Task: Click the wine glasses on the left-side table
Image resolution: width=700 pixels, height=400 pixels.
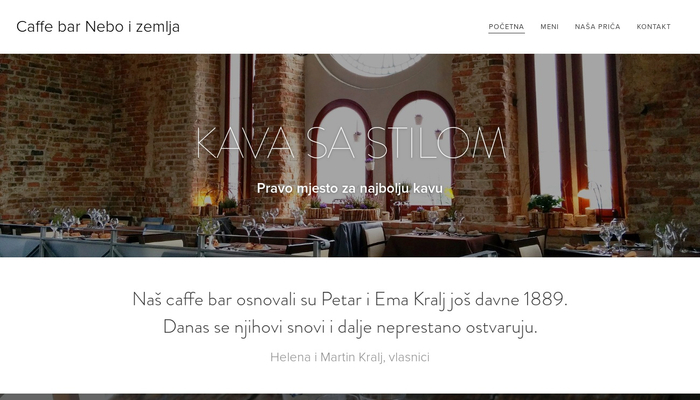Action: [x=100, y=219]
